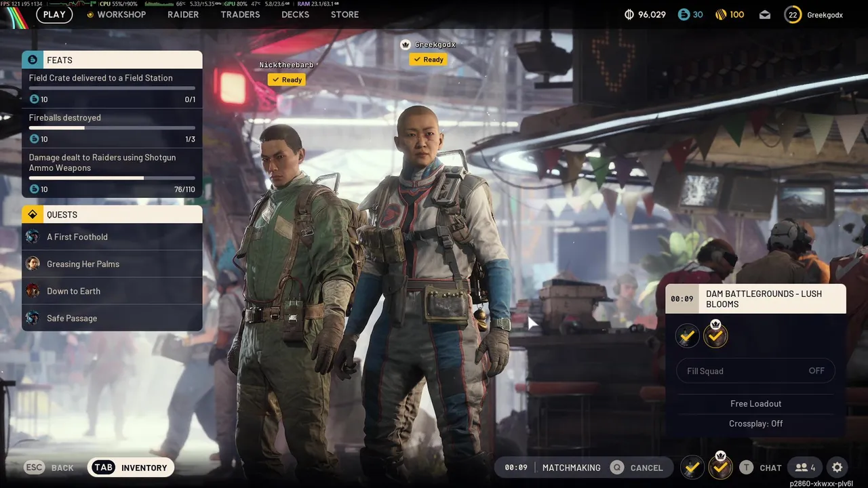Click the Field Crate feat 10 cred reward icon
Image resolution: width=868 pixels, height=488 pixels.
point(35,100)
